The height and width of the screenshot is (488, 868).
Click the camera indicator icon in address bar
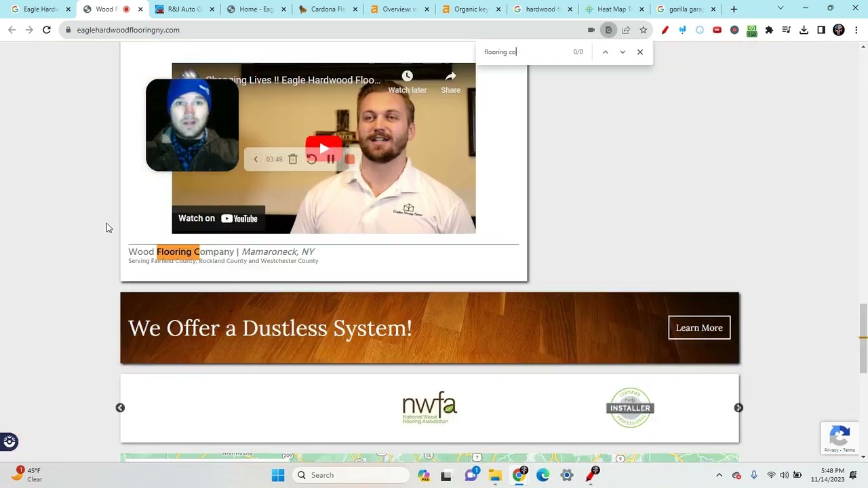click(591, 30)
